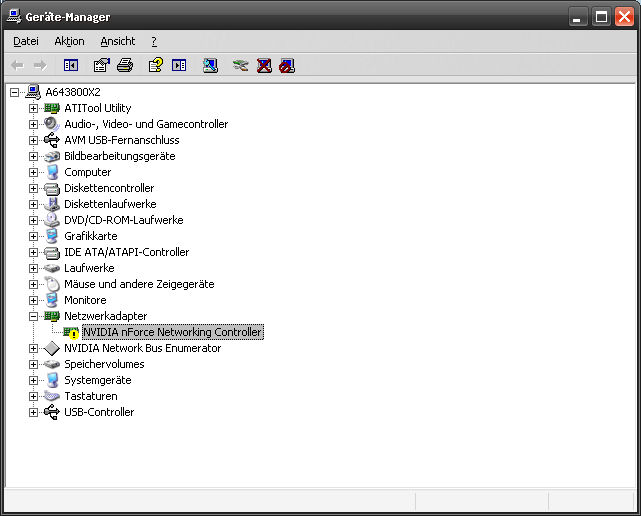This screenshot has width=641, height=516.
Task: Expand the Tastaturen node
Action: point(34,396)
